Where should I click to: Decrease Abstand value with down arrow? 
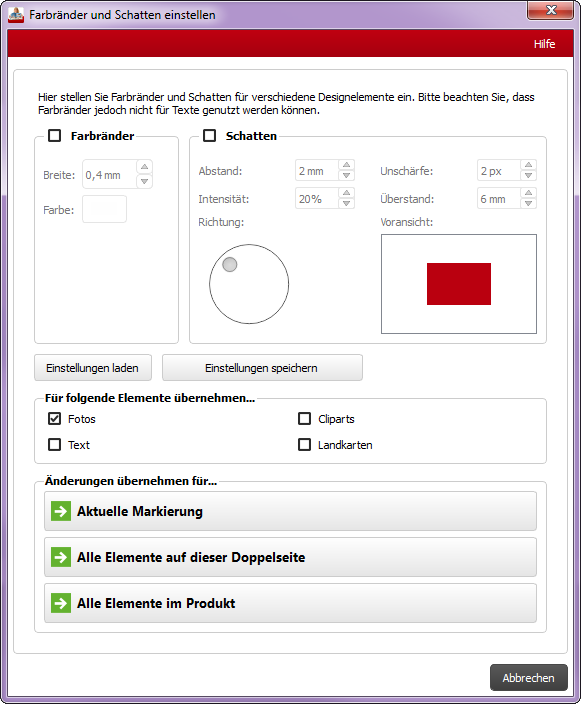pos(347,176)
